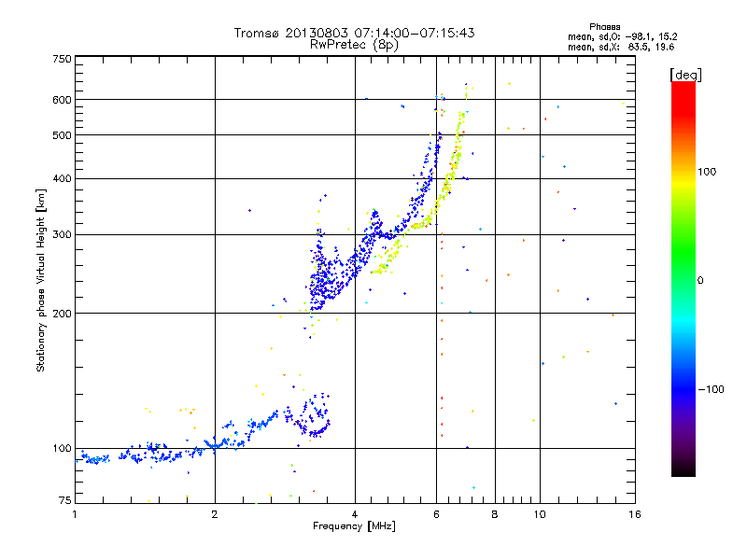This screenshot has height=560, width=747.
Task: Click the y-axis label '750'
Action: (x=62, y=59)
